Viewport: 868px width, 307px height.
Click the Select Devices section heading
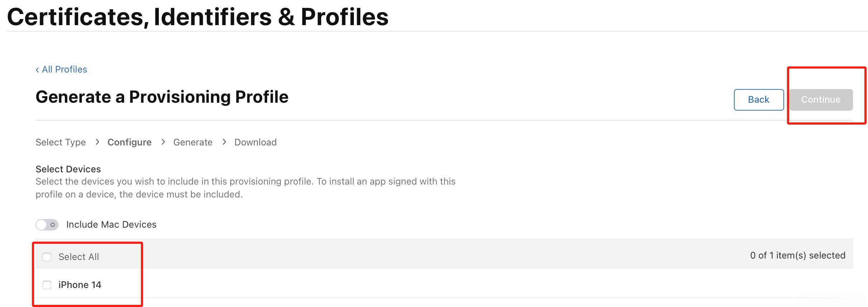pyautogui.click(x=68, y=169)
